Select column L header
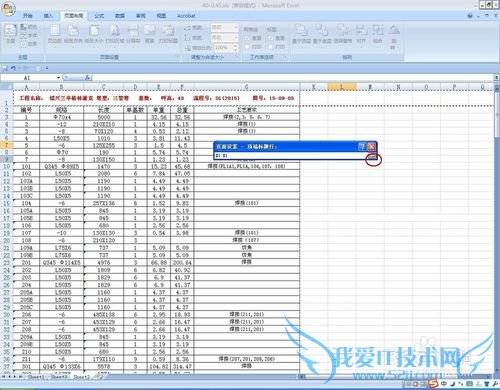The image size is (500, 390). point(342,87)
